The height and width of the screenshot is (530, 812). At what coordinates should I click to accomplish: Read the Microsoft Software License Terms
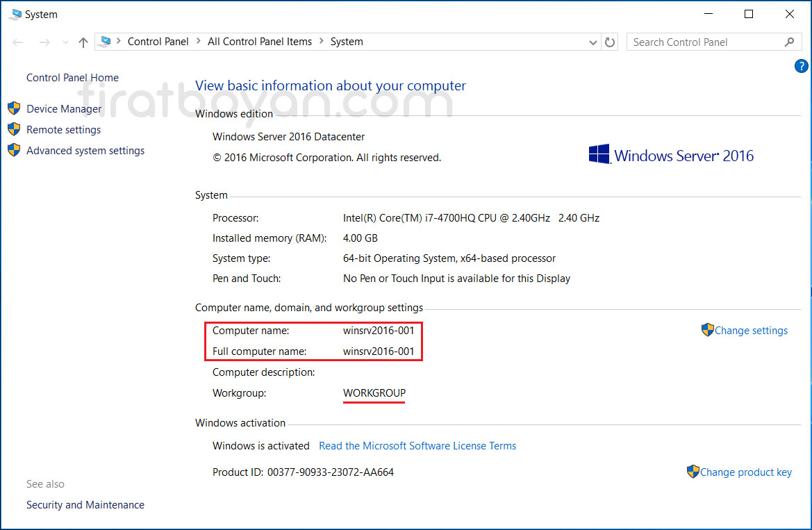tap(417, 446)
